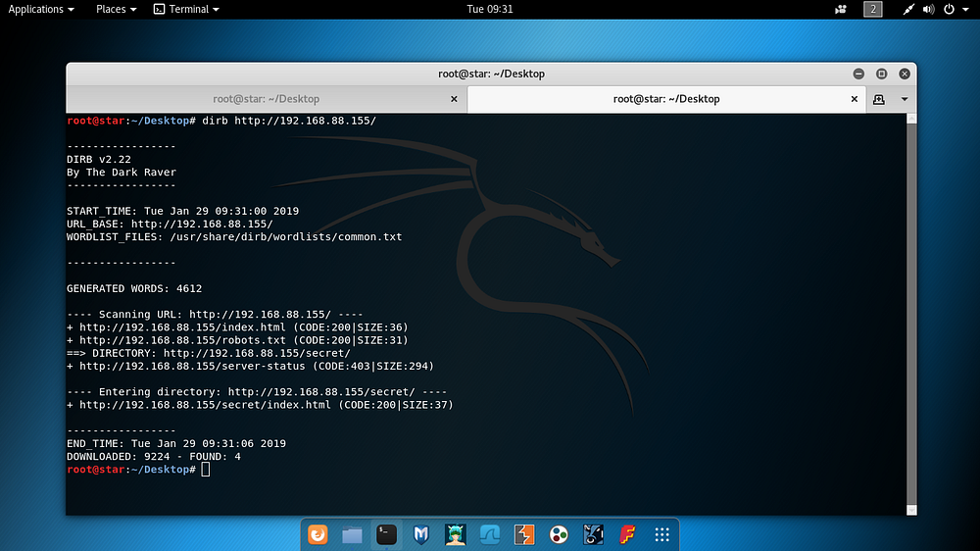Click the window title root@star: ~/Desktop

coord(491,74)
